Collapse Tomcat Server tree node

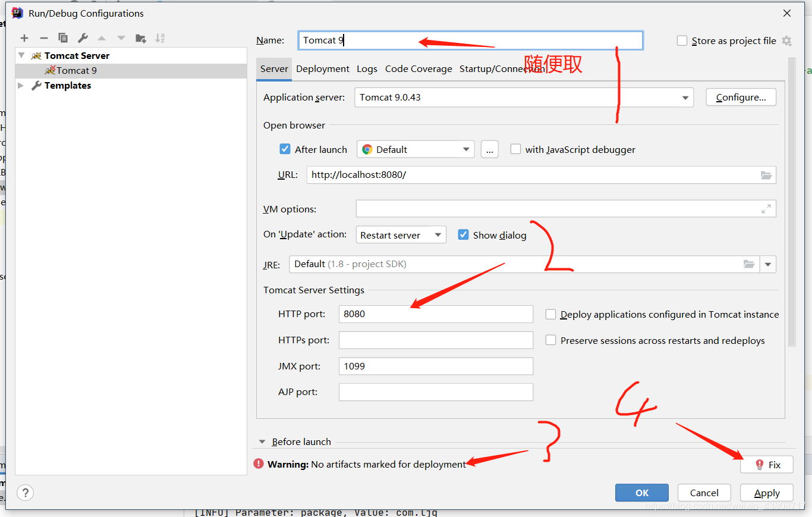coord(21,55)
